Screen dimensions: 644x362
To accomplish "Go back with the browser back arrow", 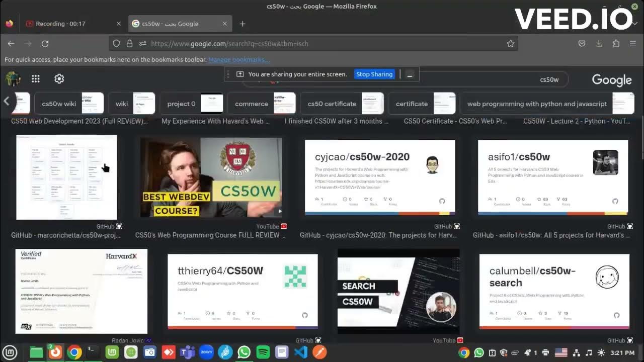I will pos(11,44).
